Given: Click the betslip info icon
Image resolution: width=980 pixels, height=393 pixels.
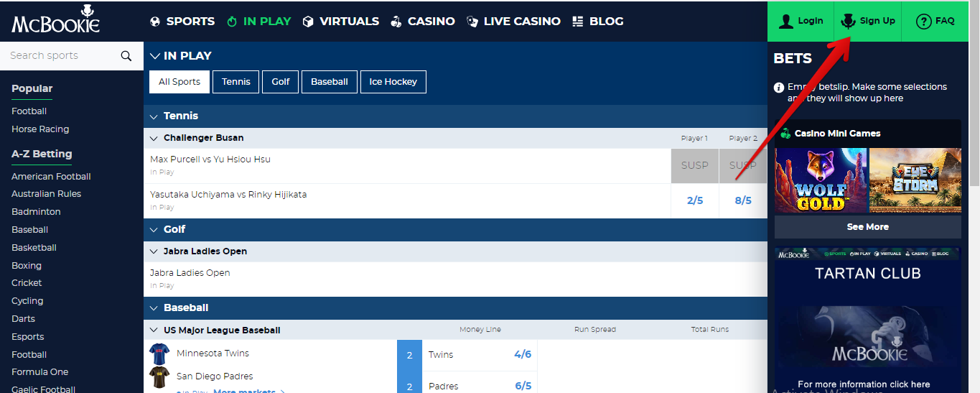Looking at the screenshot, I should [779, 88].
